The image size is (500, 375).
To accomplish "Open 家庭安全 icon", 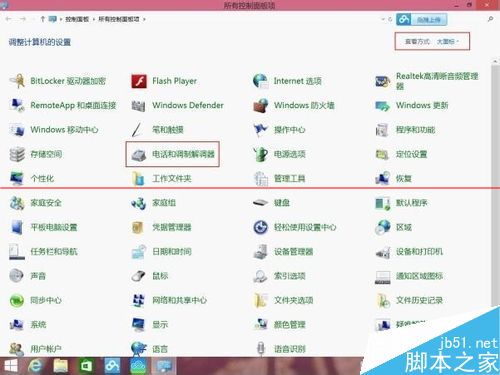I will point(17,203).
